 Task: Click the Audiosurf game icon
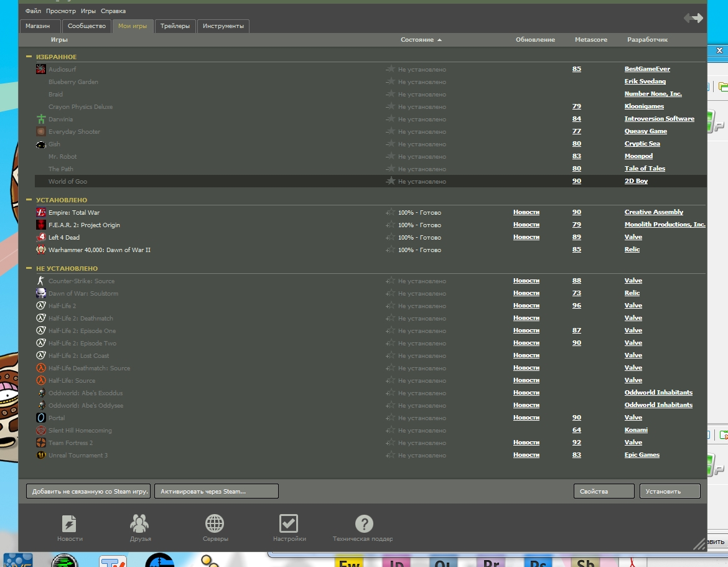tap(41, 69)
